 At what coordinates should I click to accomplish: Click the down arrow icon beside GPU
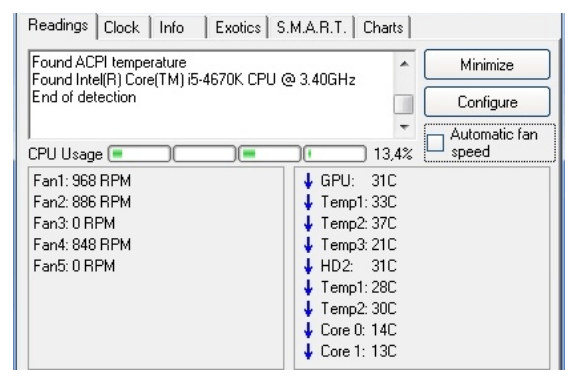click(x=308, y=181)
